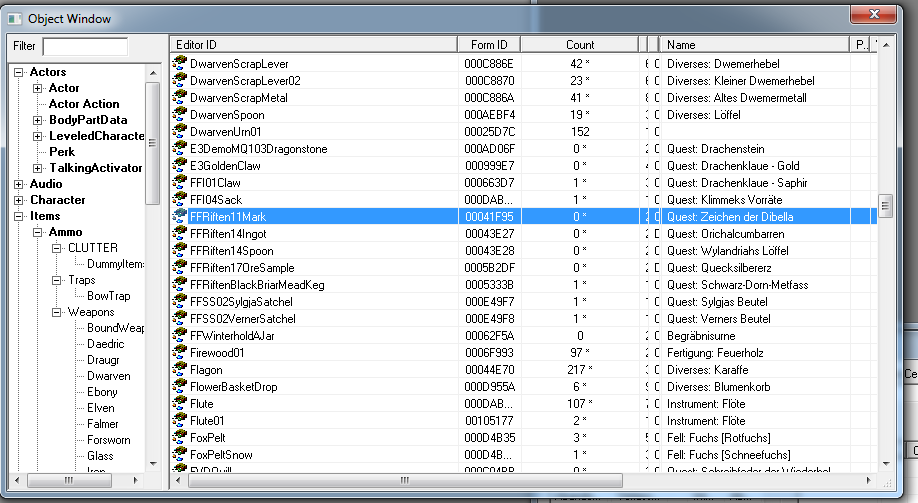The height and width of the screenshot is (503, 918).
Task: Collapse the Items tree node
Action: [x=19, y=216]
